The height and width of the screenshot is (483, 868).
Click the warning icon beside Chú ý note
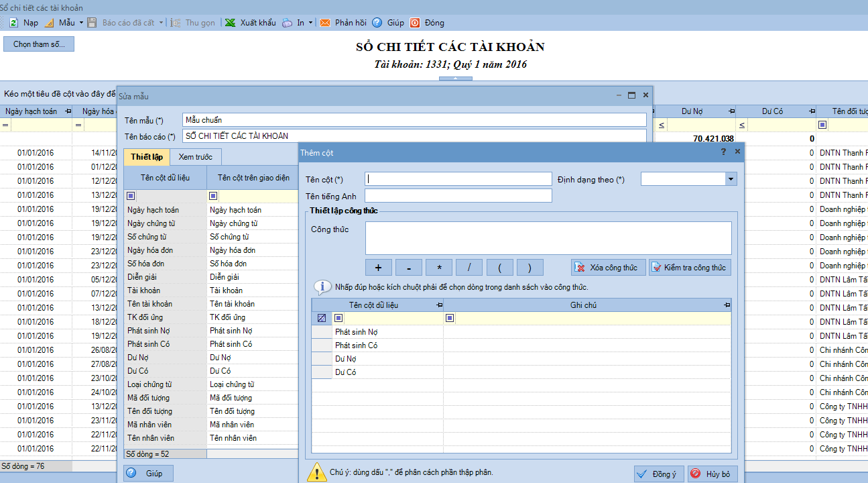316,472
